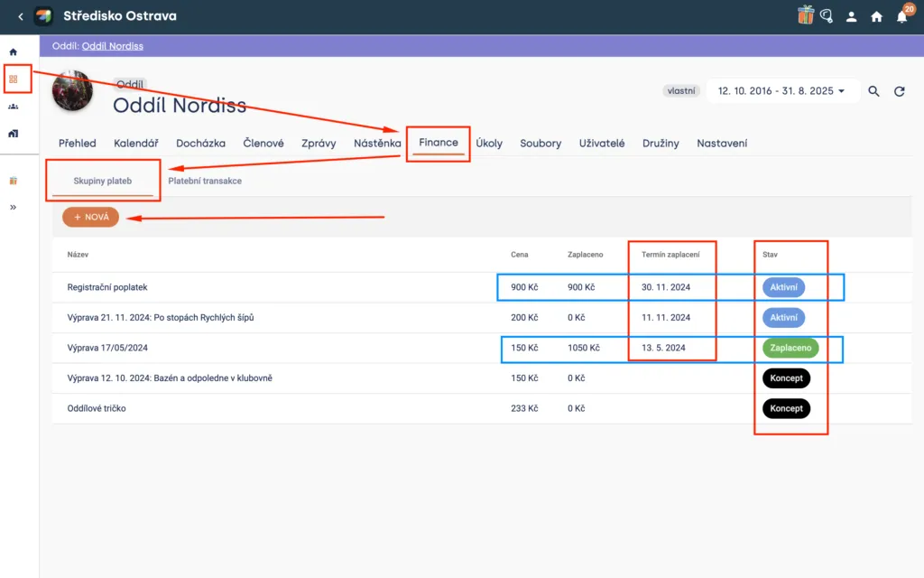This screenshot has height=578, width=924.
Task: Open the gift box icon in header
Action: 805,14
